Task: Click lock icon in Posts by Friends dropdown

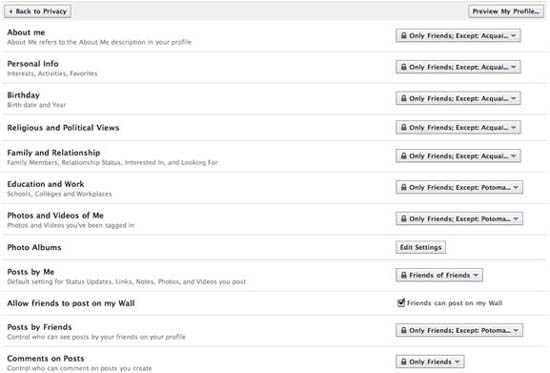Action: tap(404, 330)
